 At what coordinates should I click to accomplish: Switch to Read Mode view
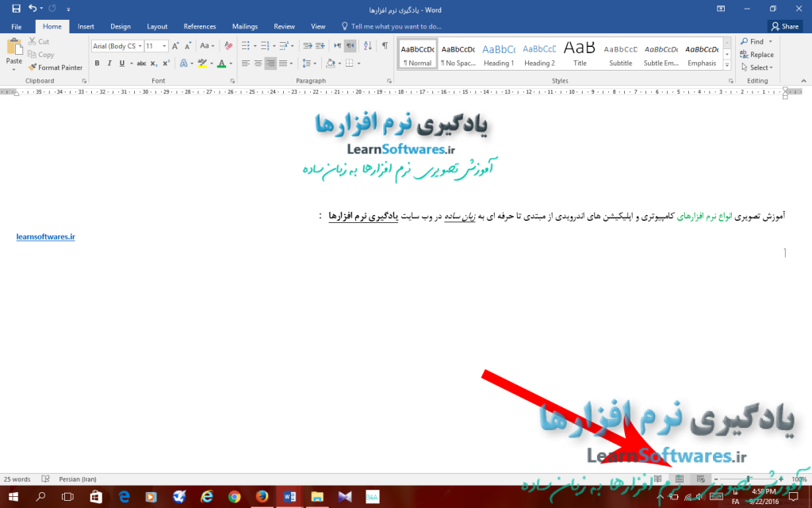657,479
